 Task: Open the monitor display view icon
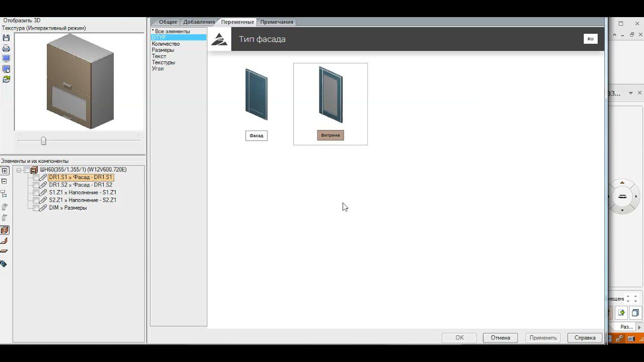click(x=6, y=58)
